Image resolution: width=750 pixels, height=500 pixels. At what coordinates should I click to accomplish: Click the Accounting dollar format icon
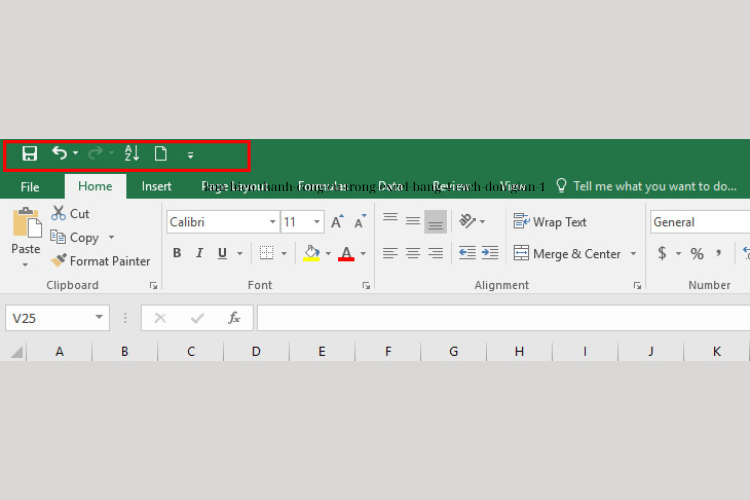[662, 253]
